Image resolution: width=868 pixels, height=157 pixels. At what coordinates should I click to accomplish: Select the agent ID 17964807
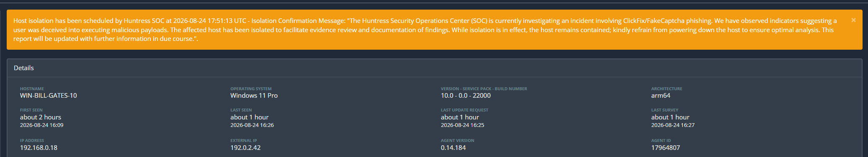point(665,148)
